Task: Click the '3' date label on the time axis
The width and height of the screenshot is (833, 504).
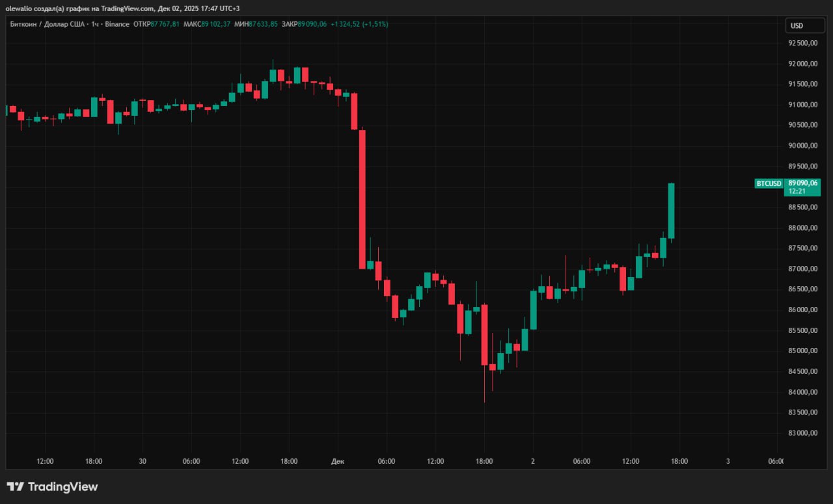Action: [728, 461]
